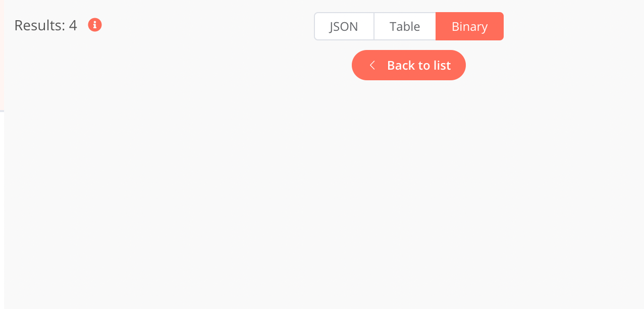644x309 pixels.
Task: Show result details via the orange info icon
Action: [95, 25]
